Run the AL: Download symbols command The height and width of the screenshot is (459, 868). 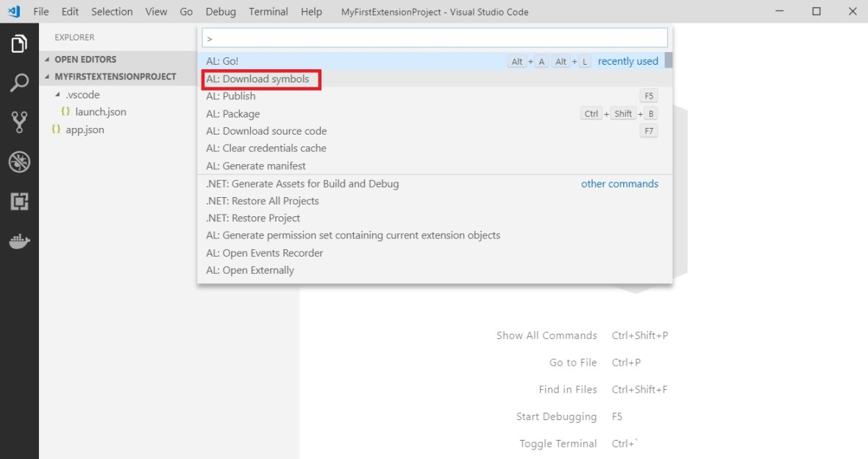(x=257, y=79)
